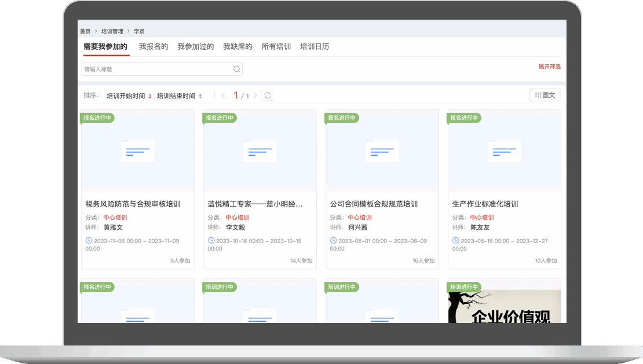This screenshot has height=364, width=643.
Task: Select the 所有培训 tab
Action: (276, 46)
